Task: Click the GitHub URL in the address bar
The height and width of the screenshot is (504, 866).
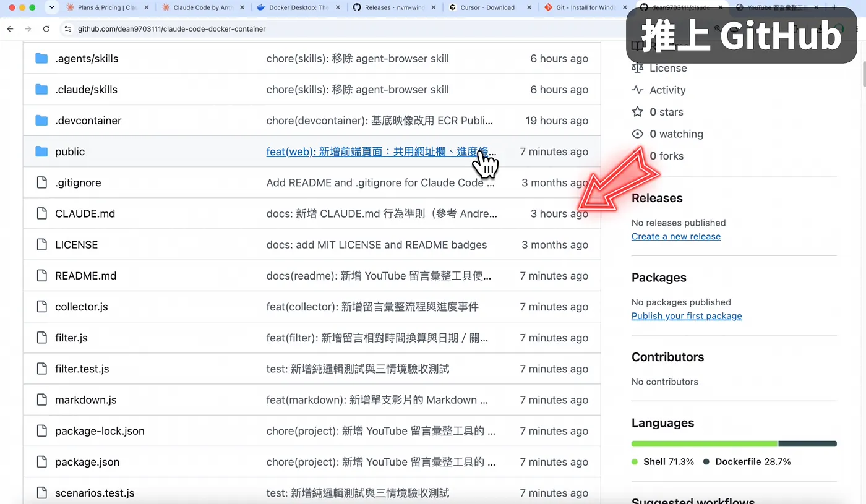Action: point(171,29)
